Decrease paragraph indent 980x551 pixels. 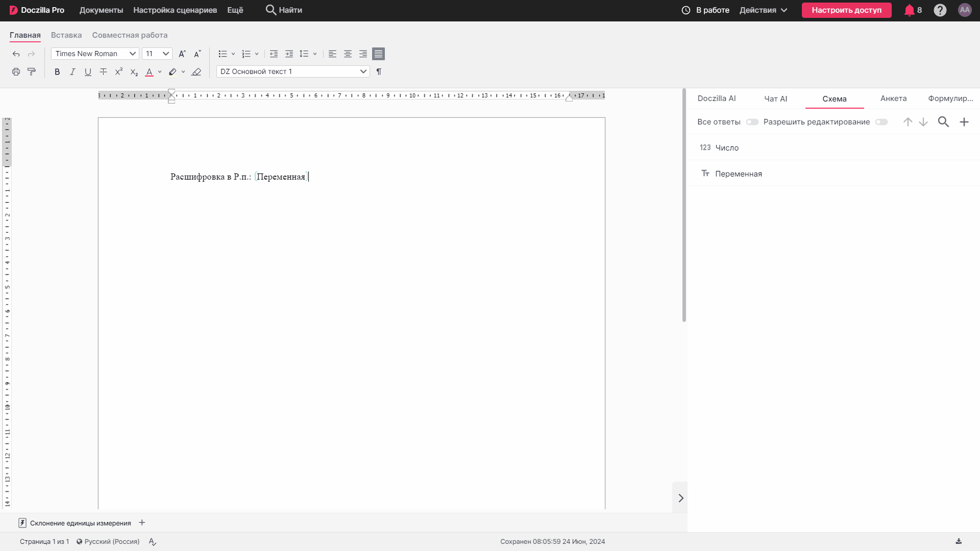pos(274,54)
